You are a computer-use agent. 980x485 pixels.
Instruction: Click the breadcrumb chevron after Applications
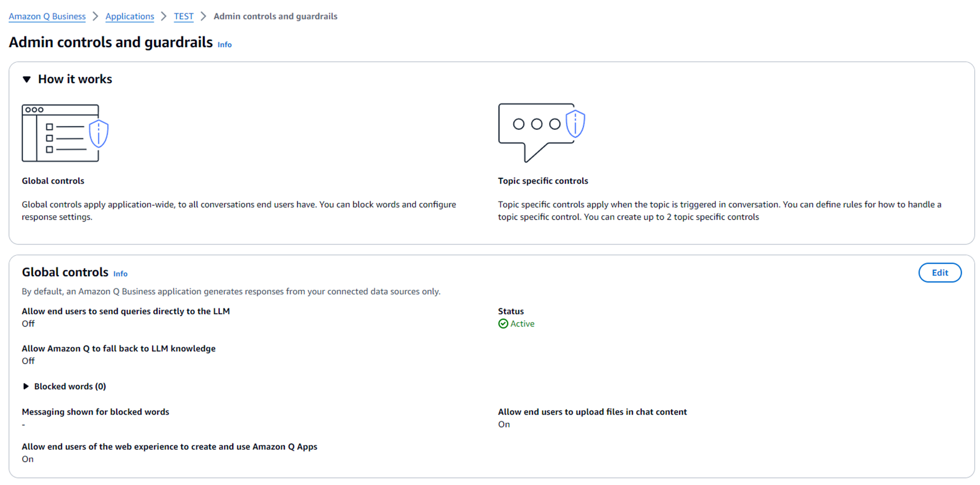(x=164, y=16)
